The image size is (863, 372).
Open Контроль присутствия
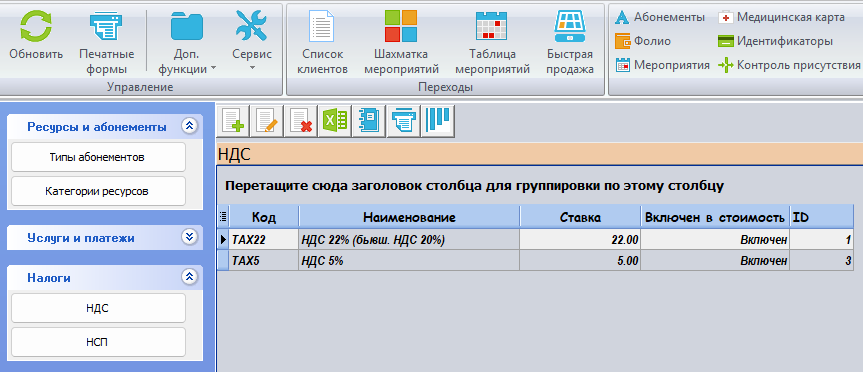pyautogui.click(x=789, y=65)
